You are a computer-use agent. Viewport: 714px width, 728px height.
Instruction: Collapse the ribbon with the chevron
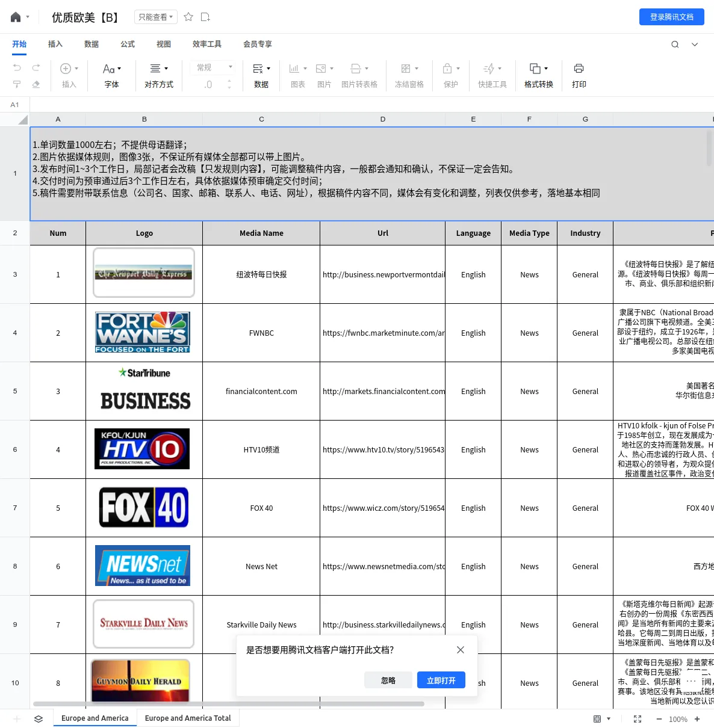pos(695,45)
